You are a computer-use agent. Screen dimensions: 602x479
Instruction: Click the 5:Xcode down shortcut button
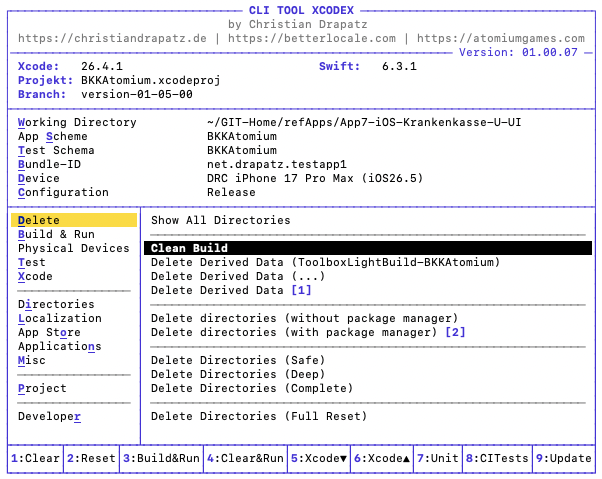click(x=319, y=458)
